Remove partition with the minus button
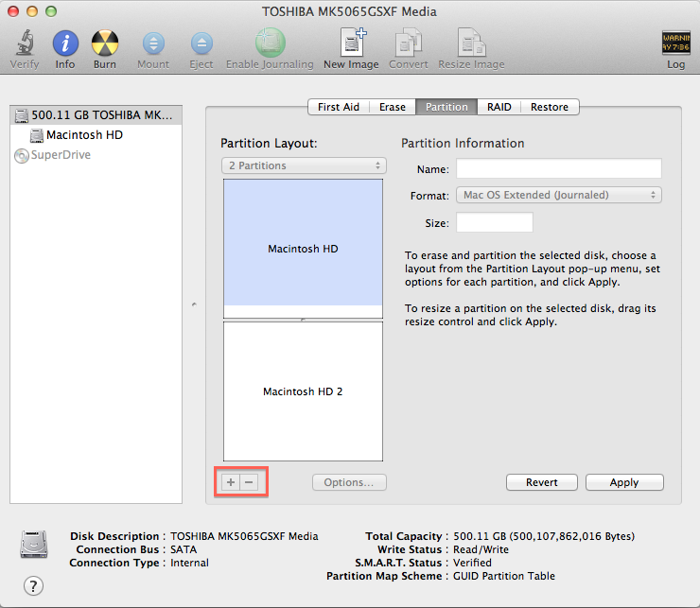Screen dimensions: 700x608 (x=249, y=482)
